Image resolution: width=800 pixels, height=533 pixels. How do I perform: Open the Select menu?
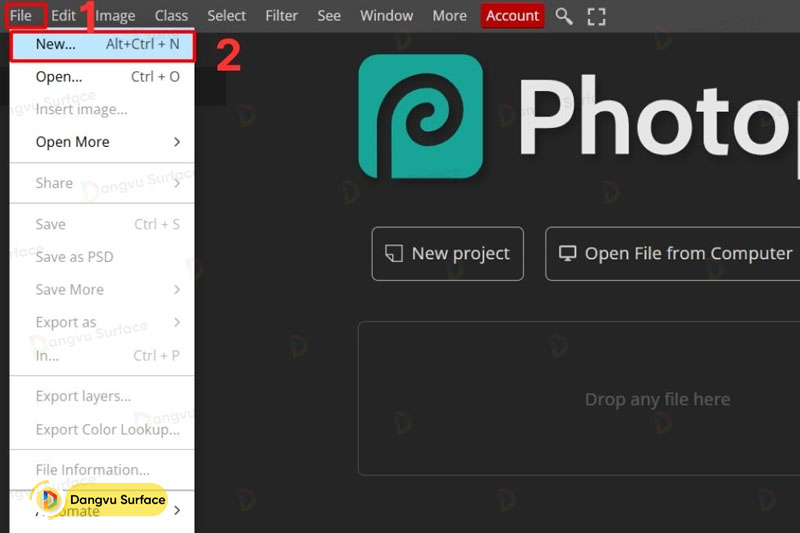pyautogui.click(x=227, y=16)
